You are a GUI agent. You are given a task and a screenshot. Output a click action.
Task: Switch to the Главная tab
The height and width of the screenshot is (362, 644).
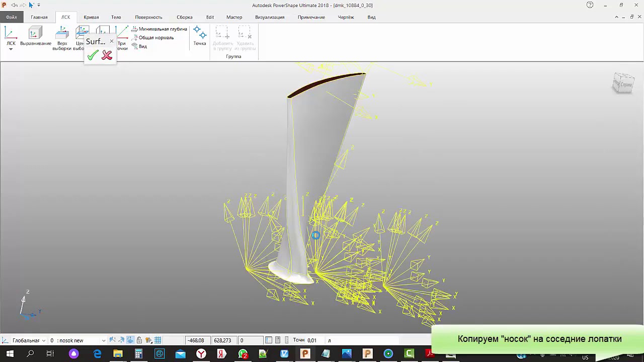[39, 17]
